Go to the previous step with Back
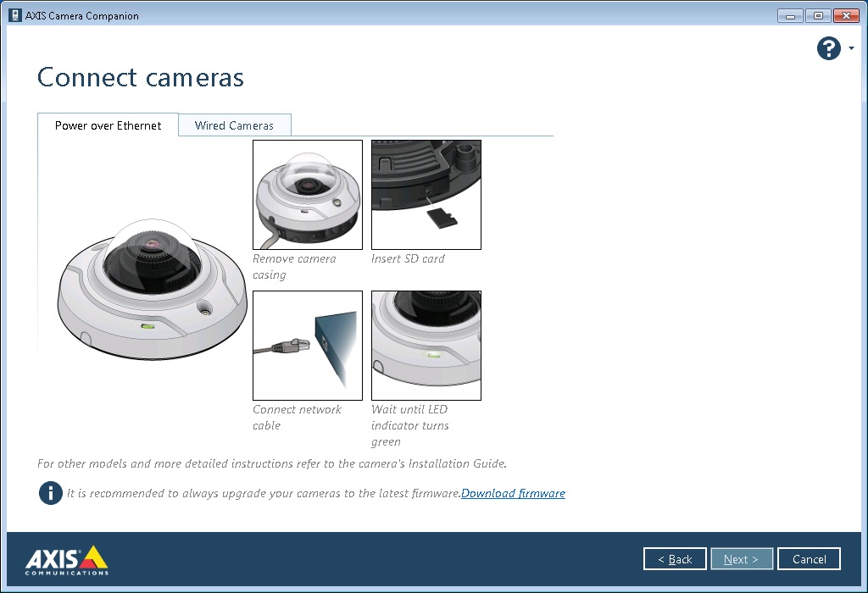The width and height of the screenshot is (868, 593). coord(675,559)
